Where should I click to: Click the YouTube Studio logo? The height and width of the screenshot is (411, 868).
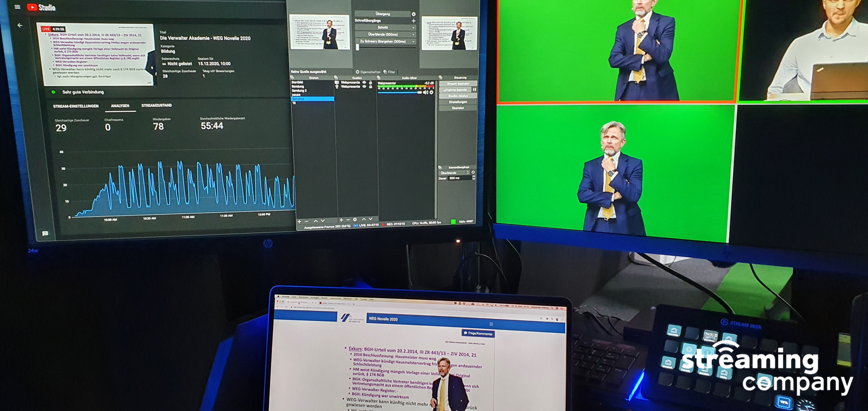(x=41, y=7)
